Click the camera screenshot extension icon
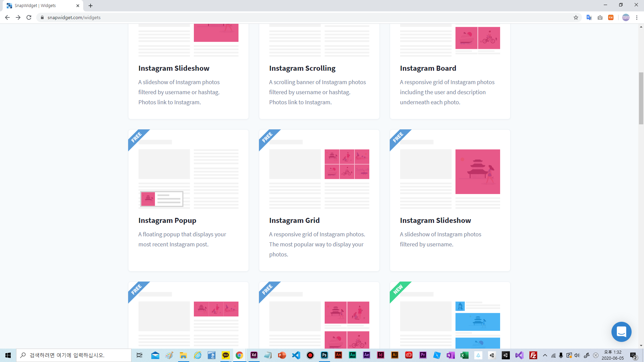The width and height of the screenshot is (644, 362). (600, 17)
